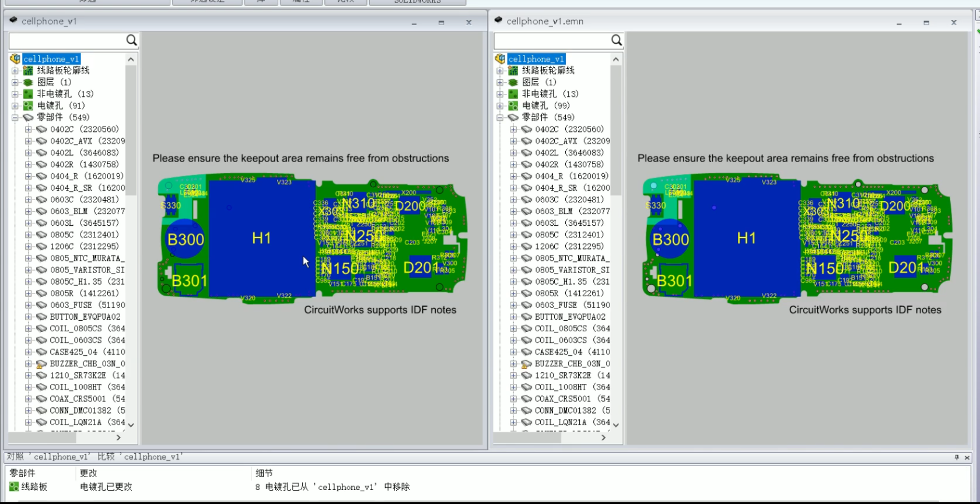
Task: Expand 电镀孔 (99) node in right tree
Action: tap(500, 106)
